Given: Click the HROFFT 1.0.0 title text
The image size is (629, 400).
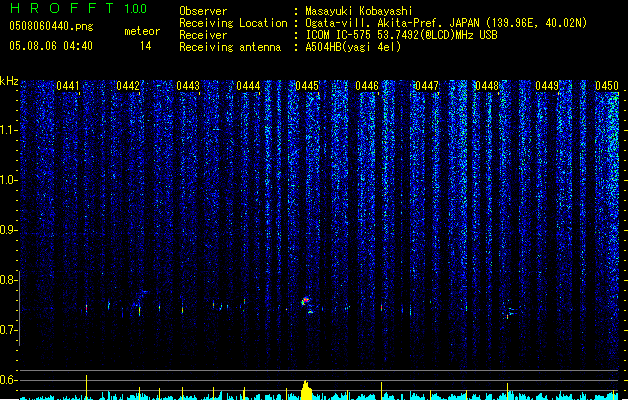Looking at the screenshot, I should [78, 8].
